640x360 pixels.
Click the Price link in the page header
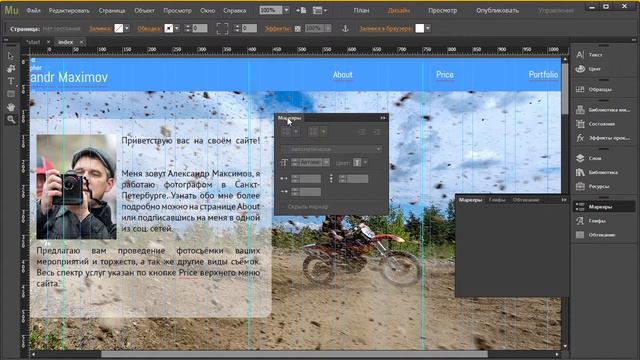pyautogui.click(x=444, y=75)
